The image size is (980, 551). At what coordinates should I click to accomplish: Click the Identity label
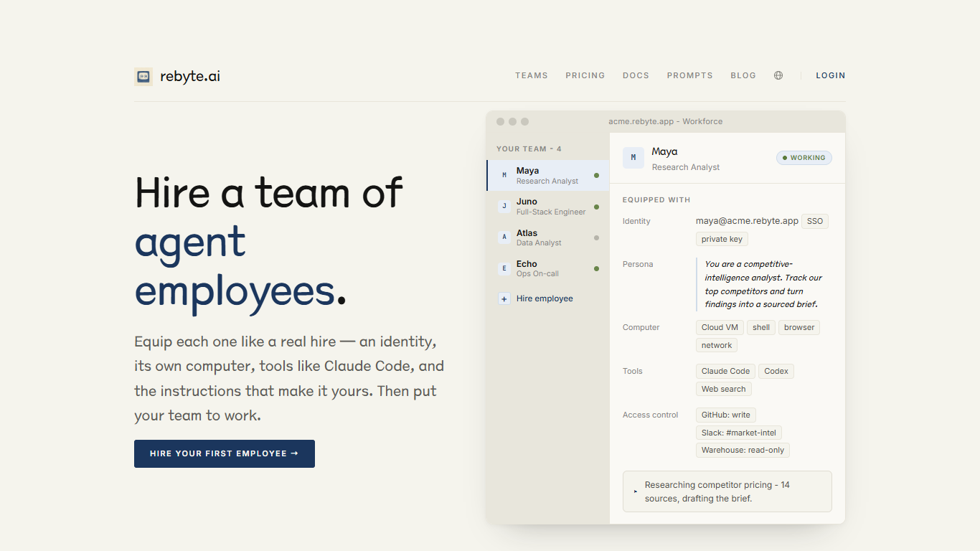pyautogui.click(x=636, y=221)
